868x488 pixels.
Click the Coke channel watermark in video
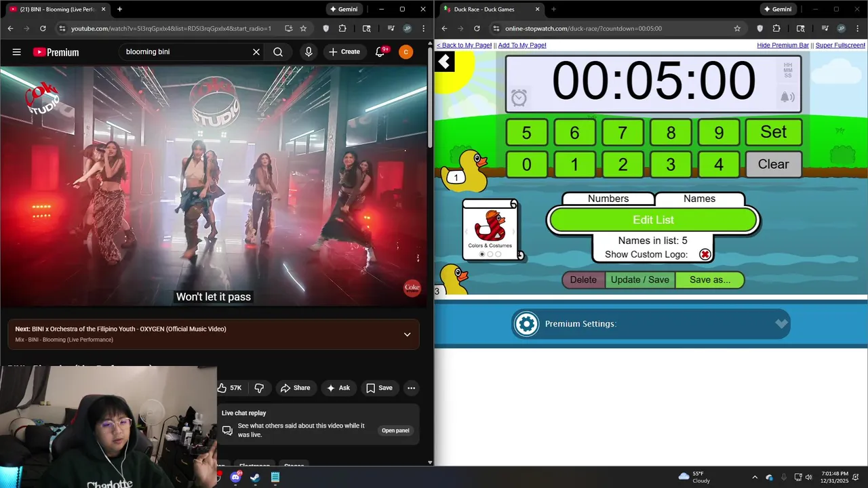pyautogui.click(x=412, y=287)
